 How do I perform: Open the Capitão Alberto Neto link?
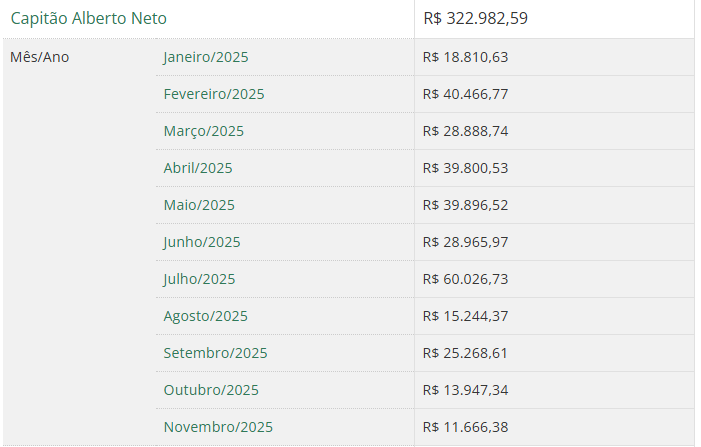pos(89,18)
